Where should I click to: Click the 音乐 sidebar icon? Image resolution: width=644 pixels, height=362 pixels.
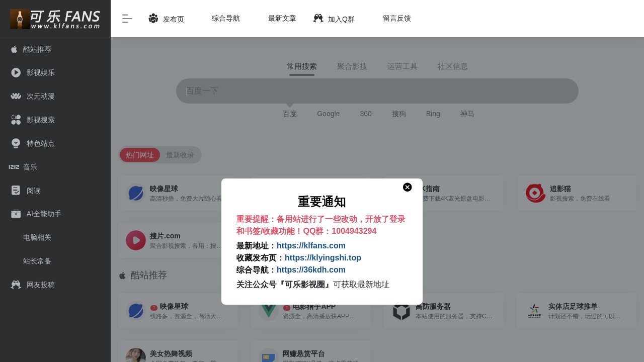(x=14, y=167)
